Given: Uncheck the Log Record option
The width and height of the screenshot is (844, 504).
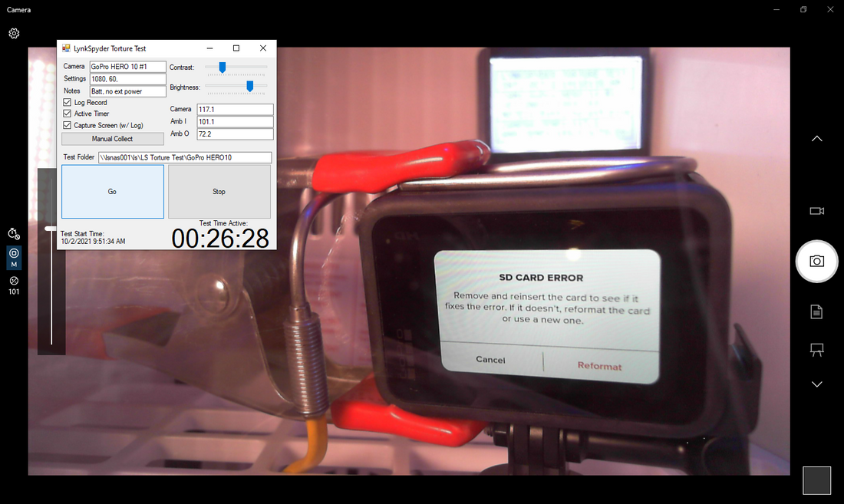Looking at the screenshot, I should tap(67, 102).
